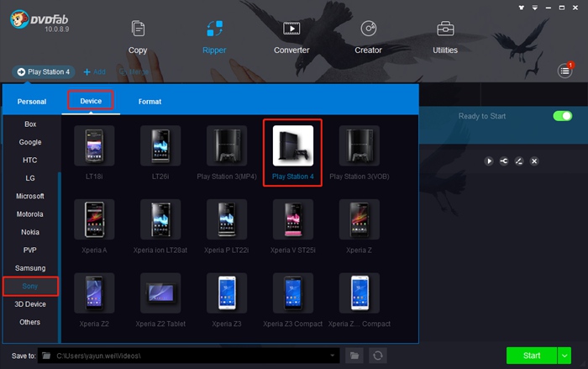Open the Creator module
This screenshot has width=588, height=369.
[368, 37]
